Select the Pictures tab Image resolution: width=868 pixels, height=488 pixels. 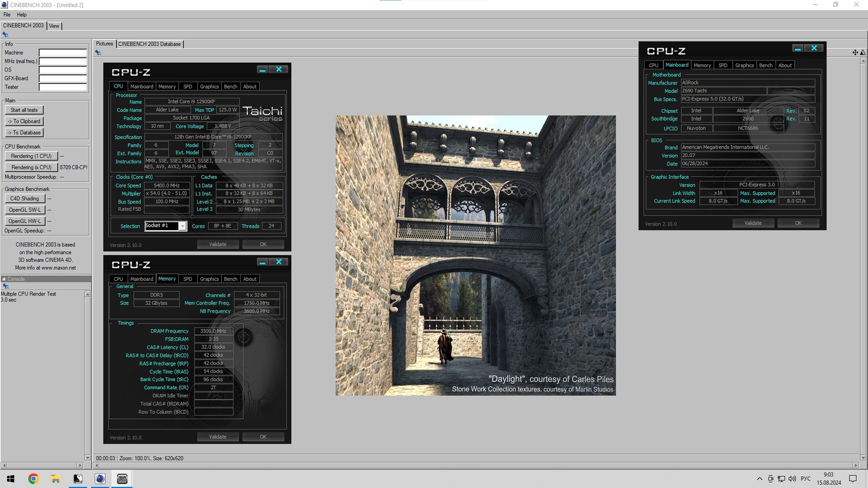point(104,44)
